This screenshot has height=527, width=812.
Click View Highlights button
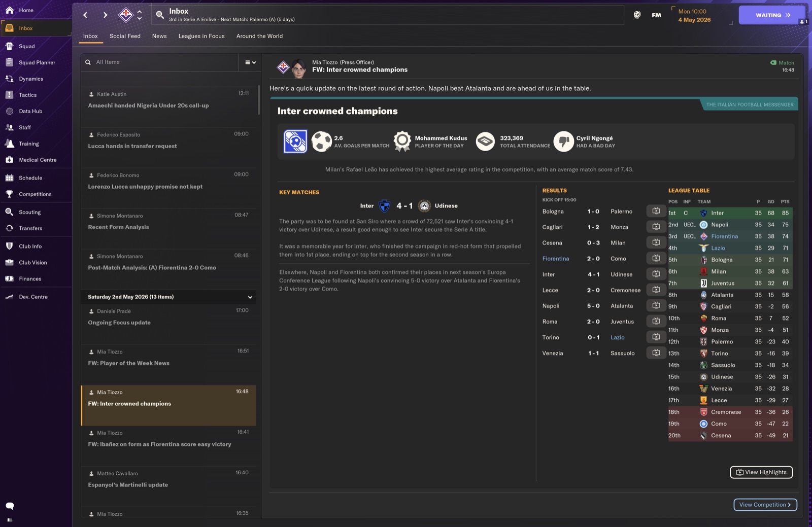coord(761,472)
